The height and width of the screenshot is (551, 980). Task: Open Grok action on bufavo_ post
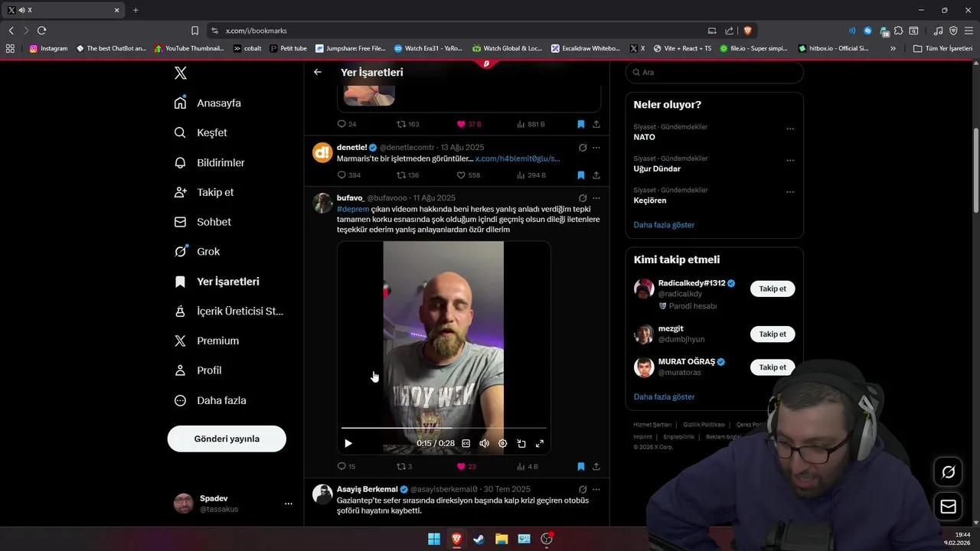(x=583, y=197)
